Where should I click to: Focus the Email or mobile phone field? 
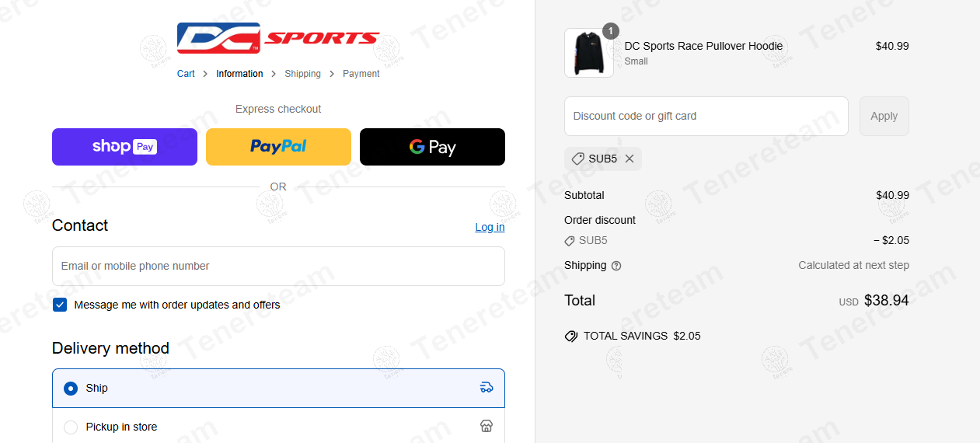[x=278, y=266]
